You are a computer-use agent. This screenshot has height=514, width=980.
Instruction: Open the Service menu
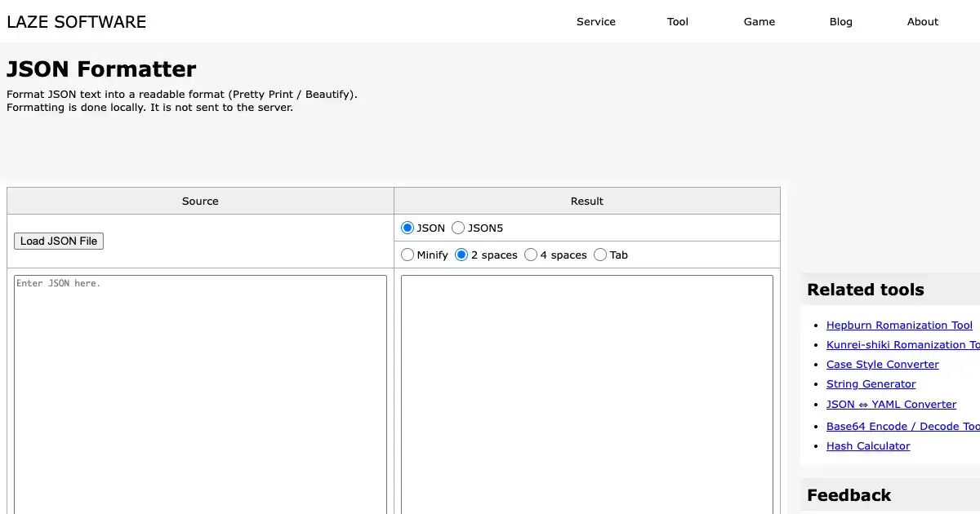tap(595, 22)
